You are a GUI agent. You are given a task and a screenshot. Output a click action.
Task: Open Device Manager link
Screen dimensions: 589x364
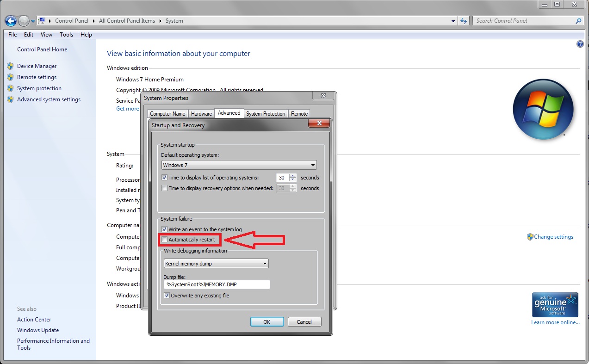coord(37,66)
